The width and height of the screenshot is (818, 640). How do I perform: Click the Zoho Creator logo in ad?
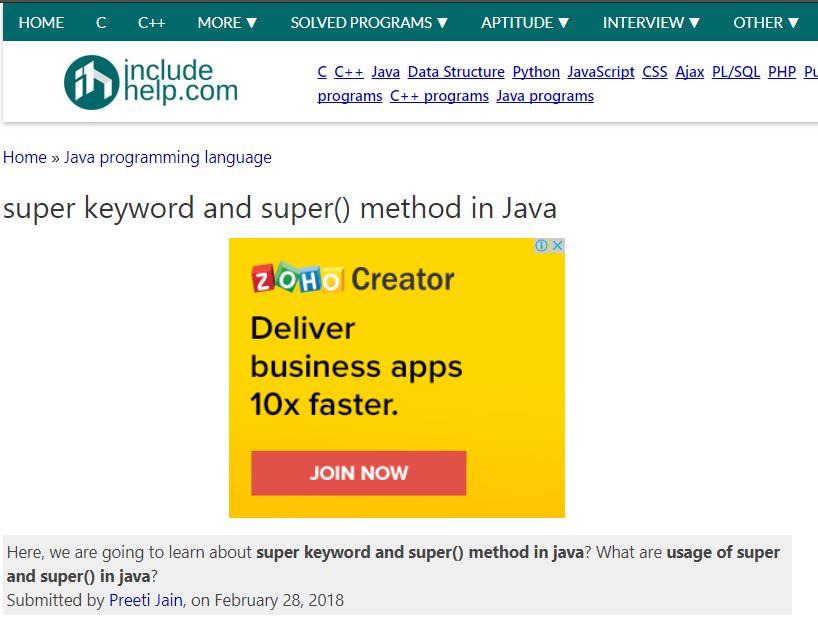coord(353,279)
